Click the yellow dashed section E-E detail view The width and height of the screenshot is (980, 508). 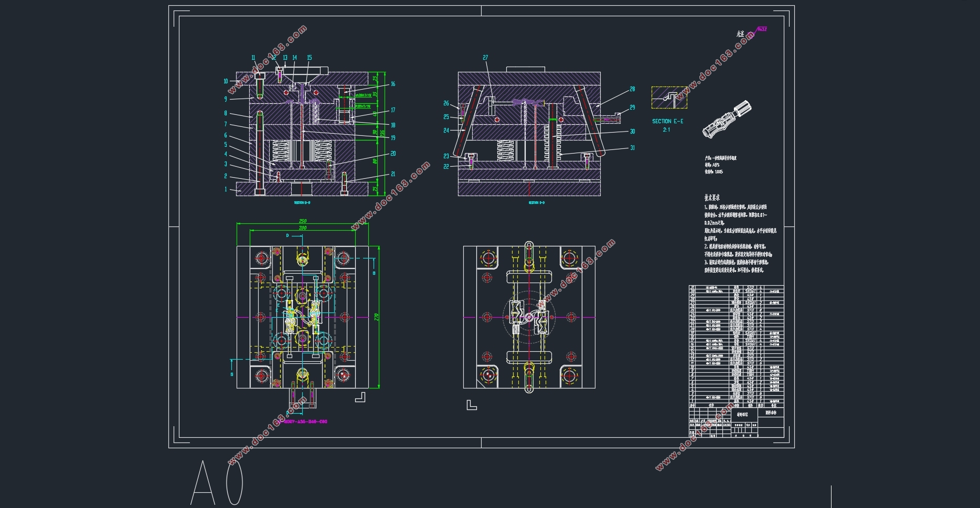point(669,98)
